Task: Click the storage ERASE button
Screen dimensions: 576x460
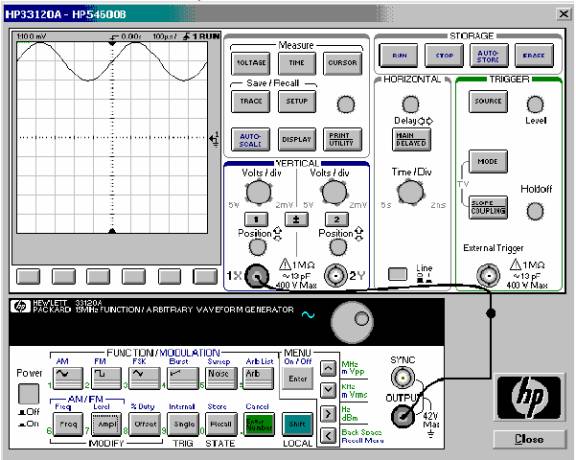Action: click(534, 55)
